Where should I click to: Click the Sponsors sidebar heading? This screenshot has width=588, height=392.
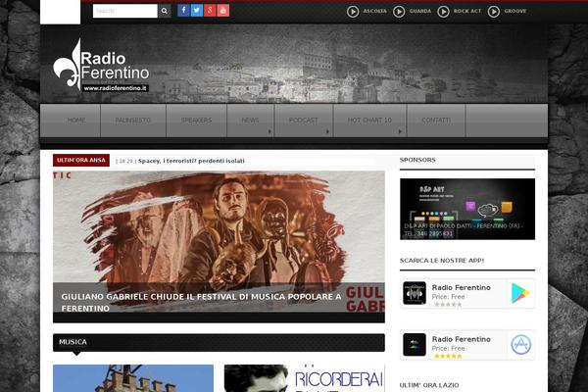pos(417,160)
